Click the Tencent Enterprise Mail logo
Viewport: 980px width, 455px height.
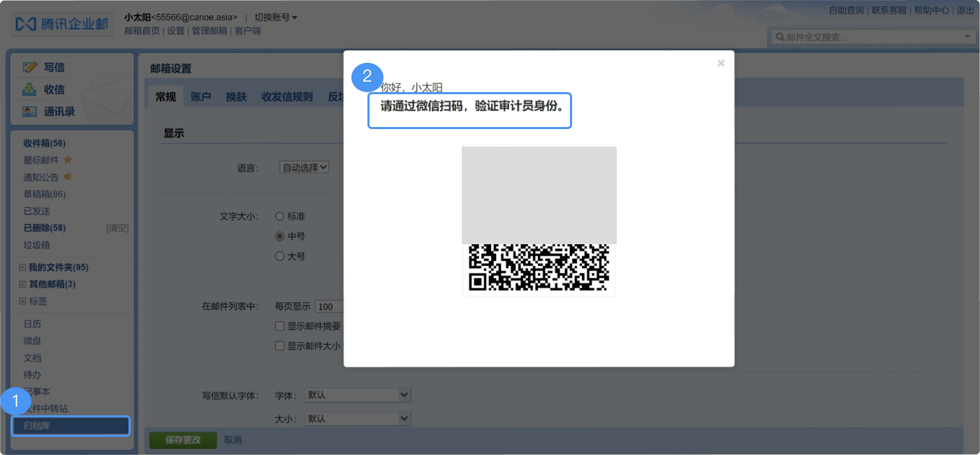62,24
